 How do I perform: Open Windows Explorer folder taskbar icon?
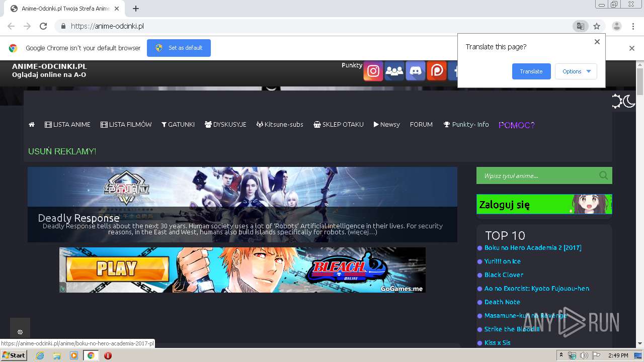click(57, 355)
